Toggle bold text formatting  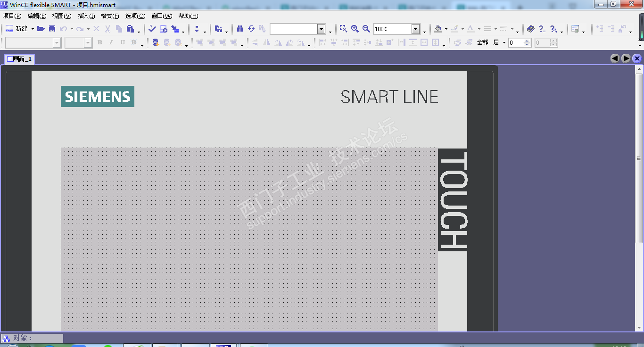pyautogui.click(x=99, y=42)
